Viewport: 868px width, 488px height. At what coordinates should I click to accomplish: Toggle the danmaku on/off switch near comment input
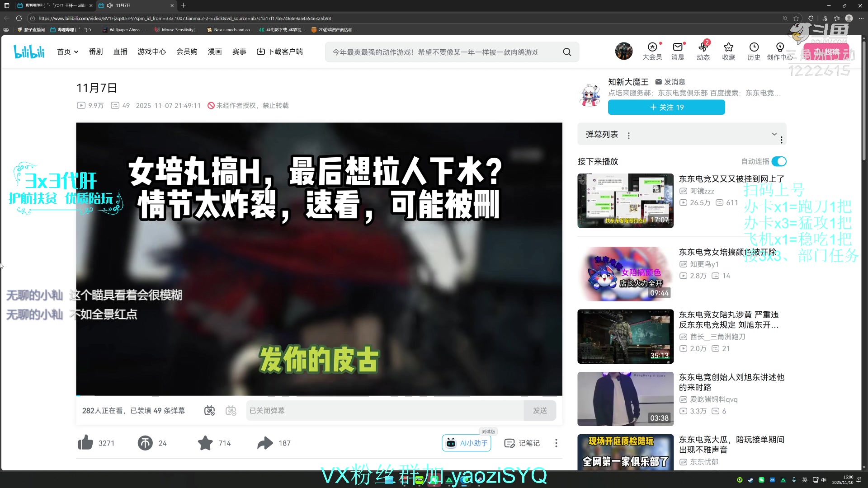tap(209, 410)
